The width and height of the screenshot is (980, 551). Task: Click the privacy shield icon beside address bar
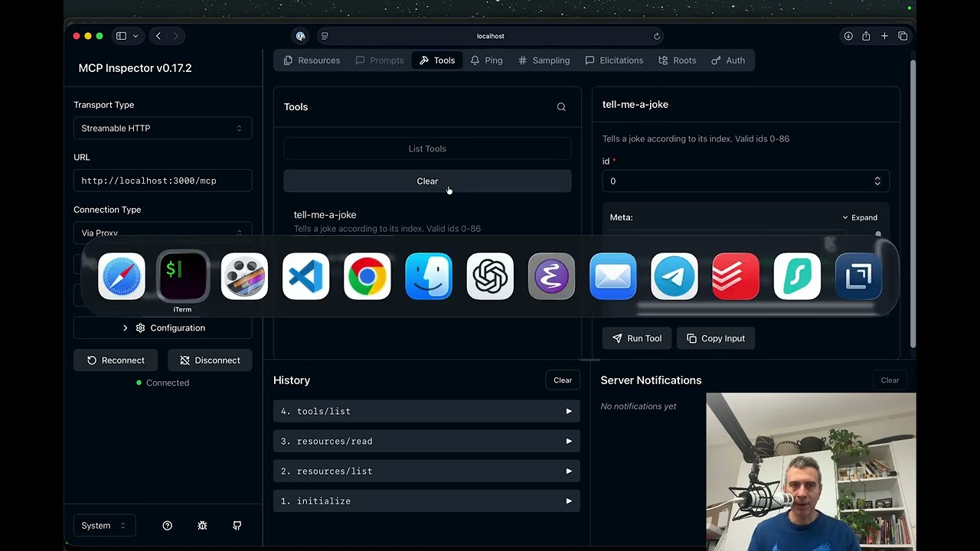coord(300,36)
